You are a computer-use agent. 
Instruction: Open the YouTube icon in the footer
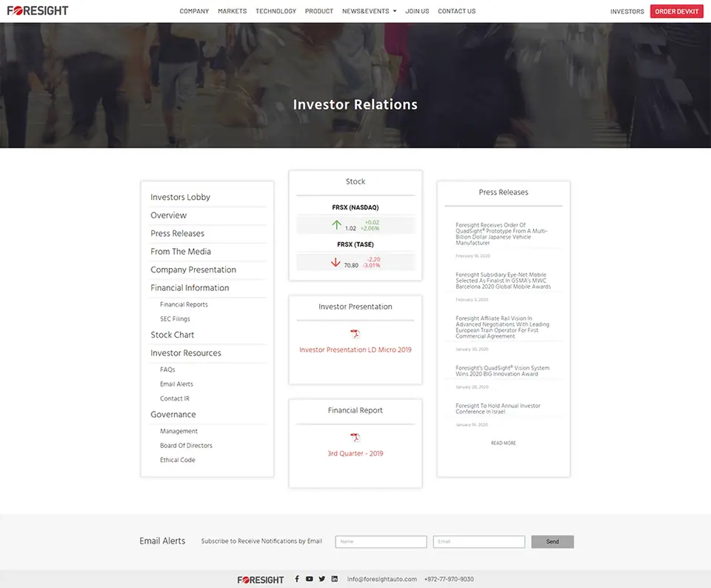(310, 579)
